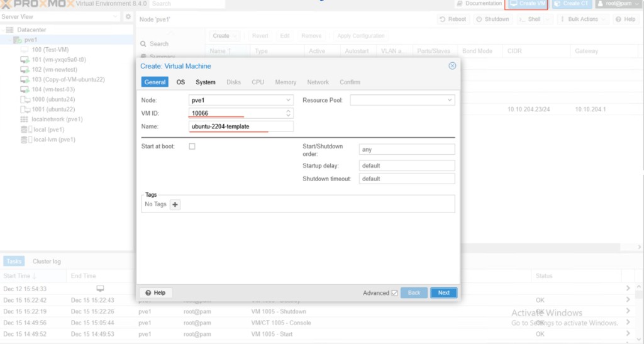Expand the VM 1005 - Shutdown task row

(628, 311)
